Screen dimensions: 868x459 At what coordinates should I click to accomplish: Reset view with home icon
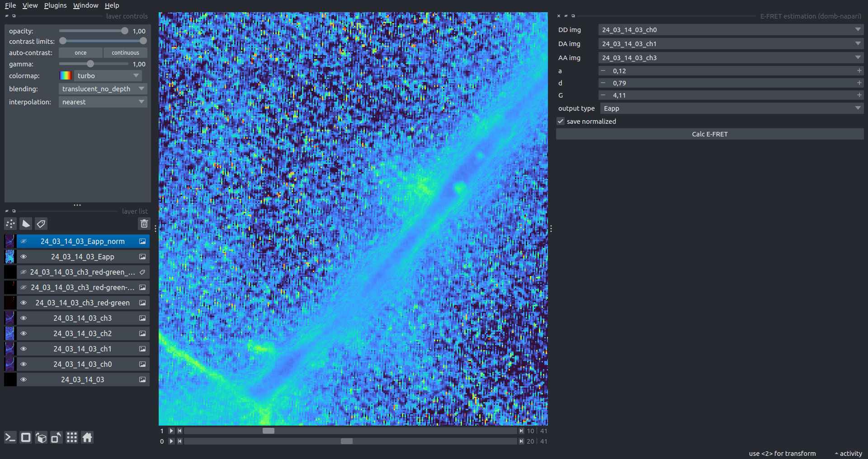tap(87, 437)
